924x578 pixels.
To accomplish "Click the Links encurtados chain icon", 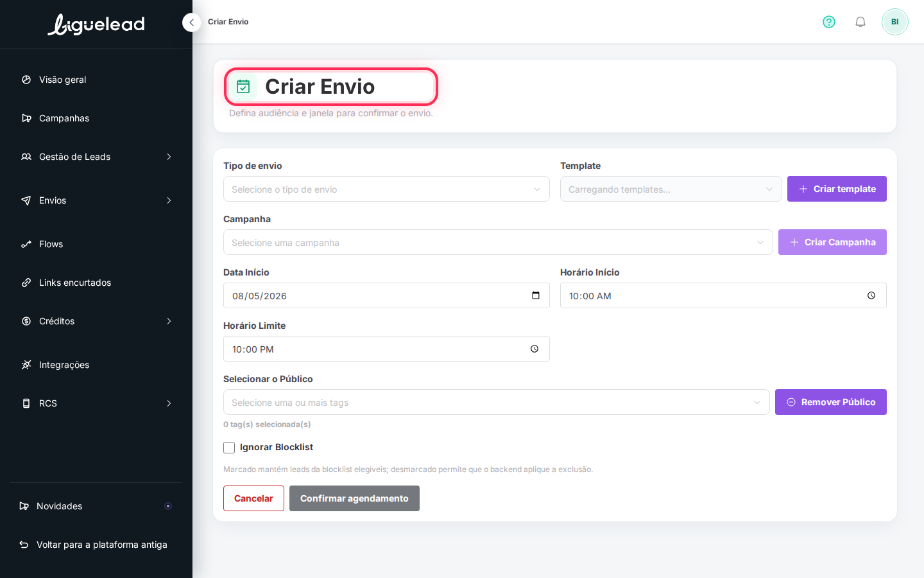I will 26,283.
